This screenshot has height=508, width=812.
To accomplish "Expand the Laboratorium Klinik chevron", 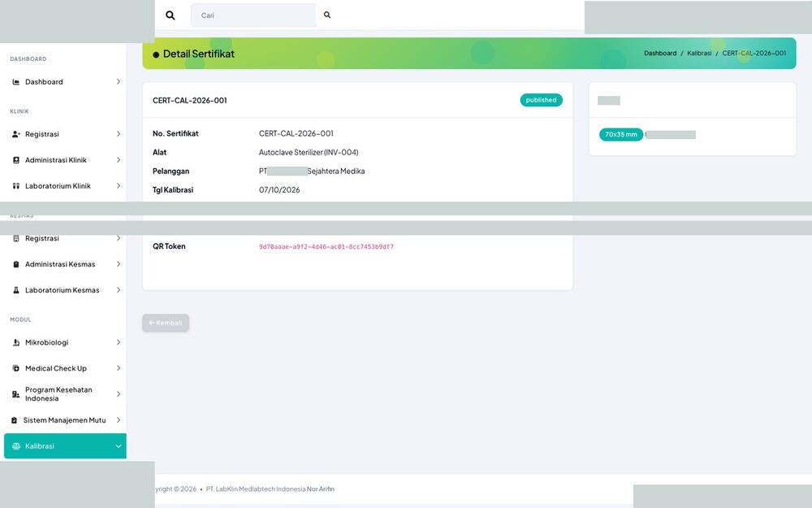I will [118, 186].
